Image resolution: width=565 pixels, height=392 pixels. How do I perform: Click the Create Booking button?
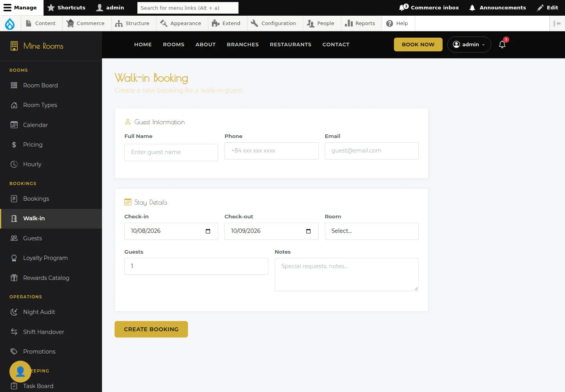[x=151, y=329]
